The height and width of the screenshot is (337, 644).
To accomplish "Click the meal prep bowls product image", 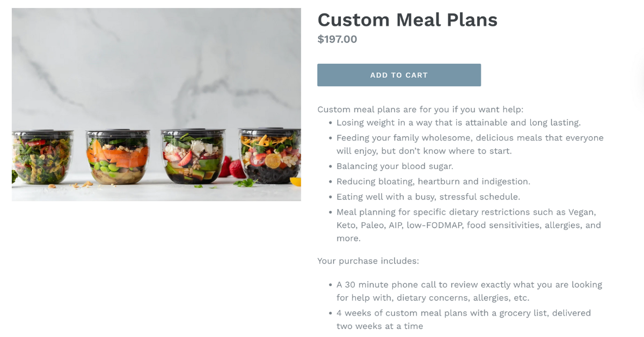I will (x=156, y=104).
